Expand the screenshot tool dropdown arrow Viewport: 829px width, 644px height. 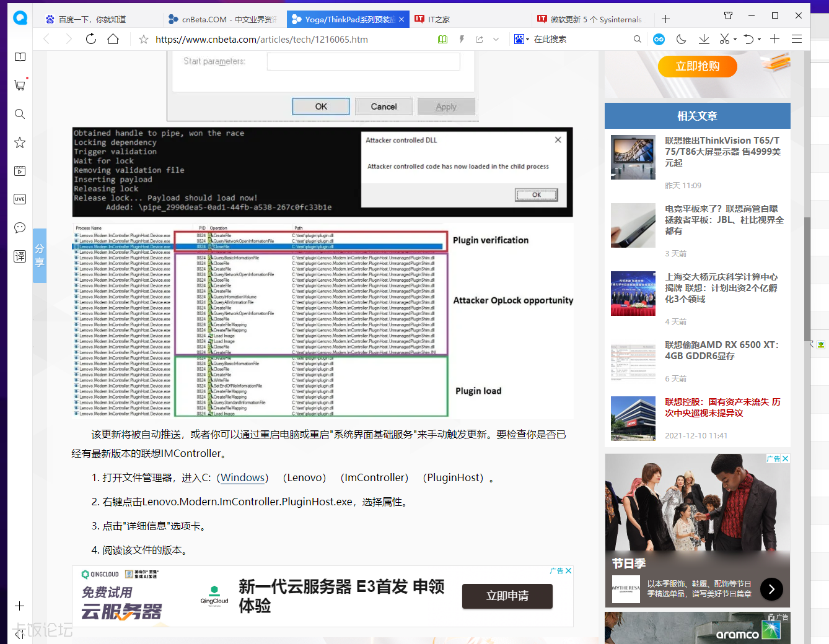pyautogui.click(x=735, y=40)
